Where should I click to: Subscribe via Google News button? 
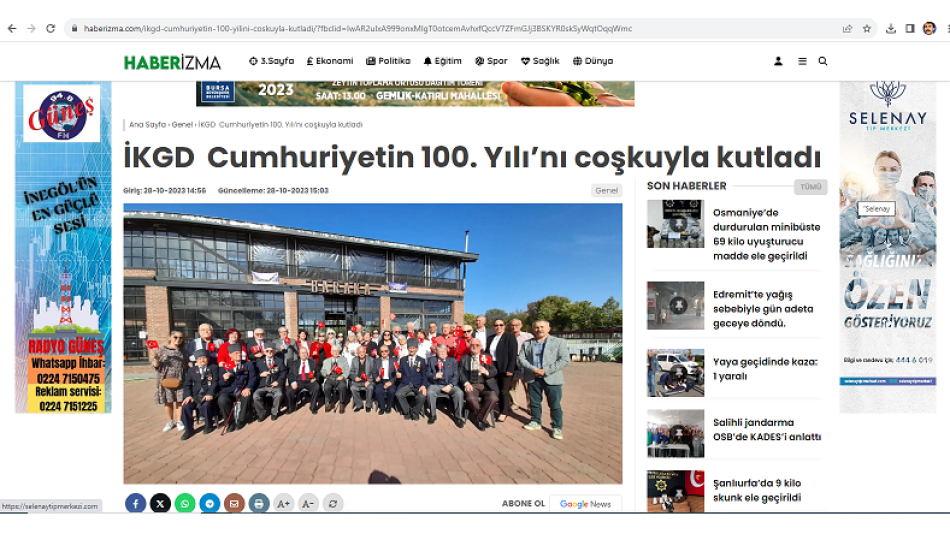(585, 504)
